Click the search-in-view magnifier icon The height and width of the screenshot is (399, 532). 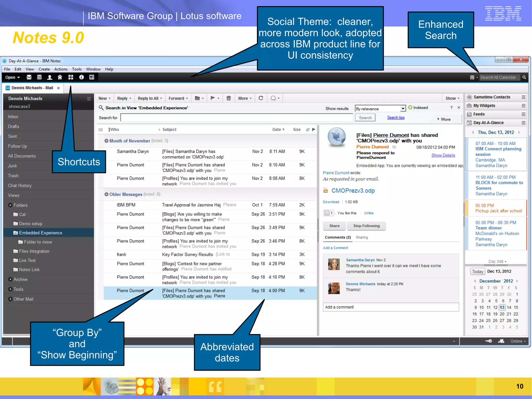tap(101, 108)
